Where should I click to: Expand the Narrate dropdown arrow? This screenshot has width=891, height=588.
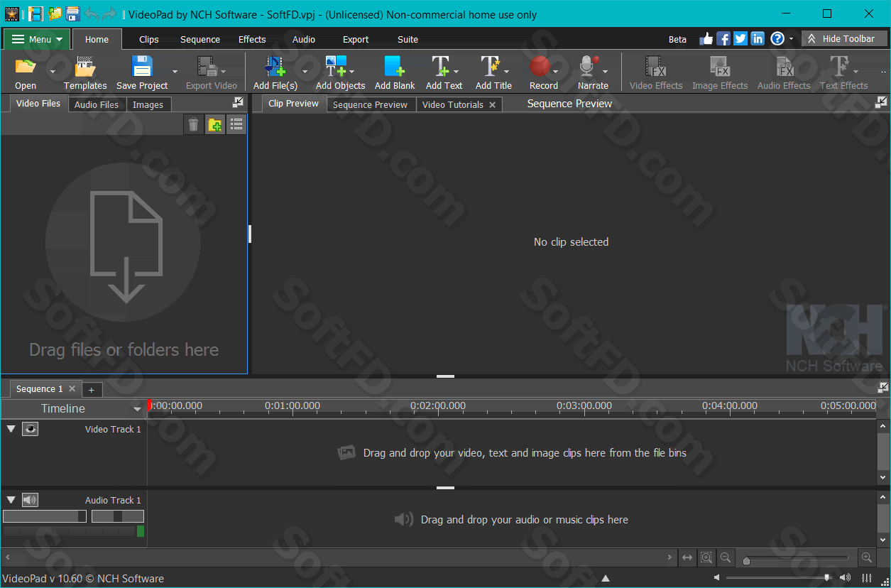tap(606, 71)
